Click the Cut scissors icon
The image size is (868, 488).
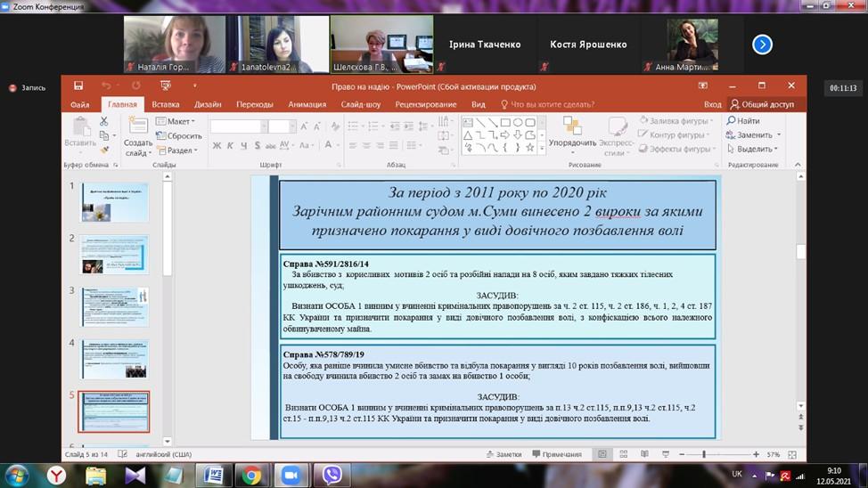[103, 121]
